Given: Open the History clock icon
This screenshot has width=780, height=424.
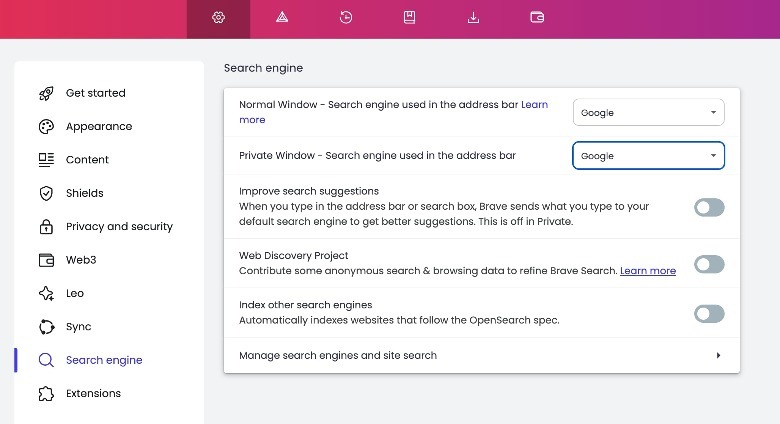Looking at the screenshot, I should [346, 18].
